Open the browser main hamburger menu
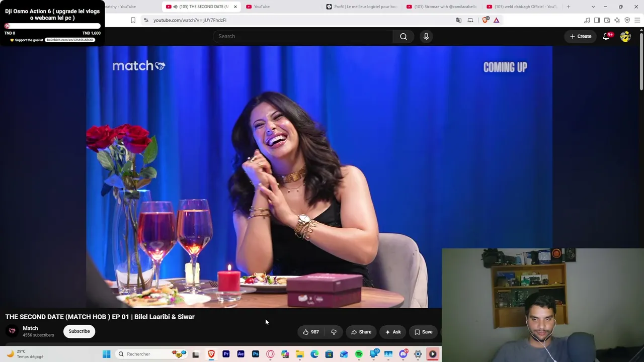The width and height of the screenshot is (644, 362). click(x=637, y=20)
